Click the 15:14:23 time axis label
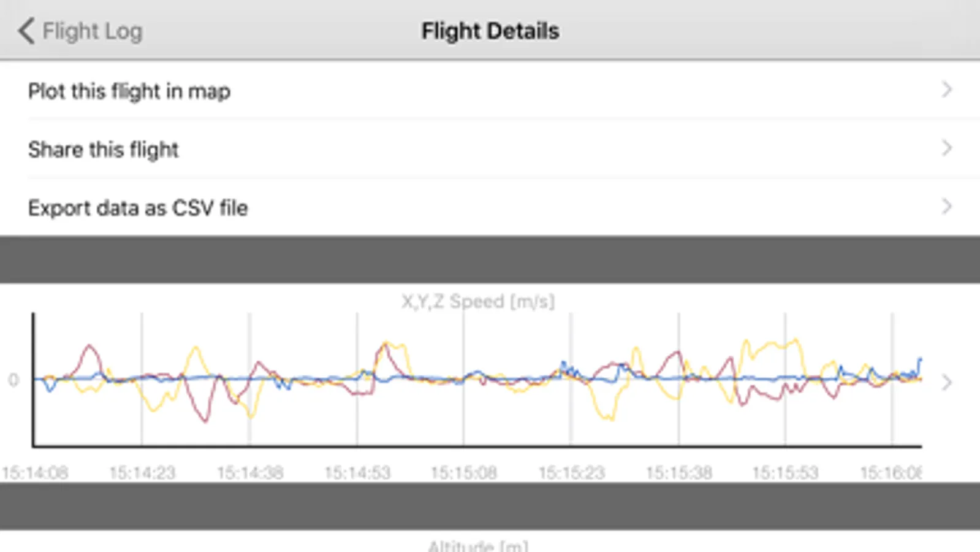This screenshot has width=980, height=552. [142, 473]
